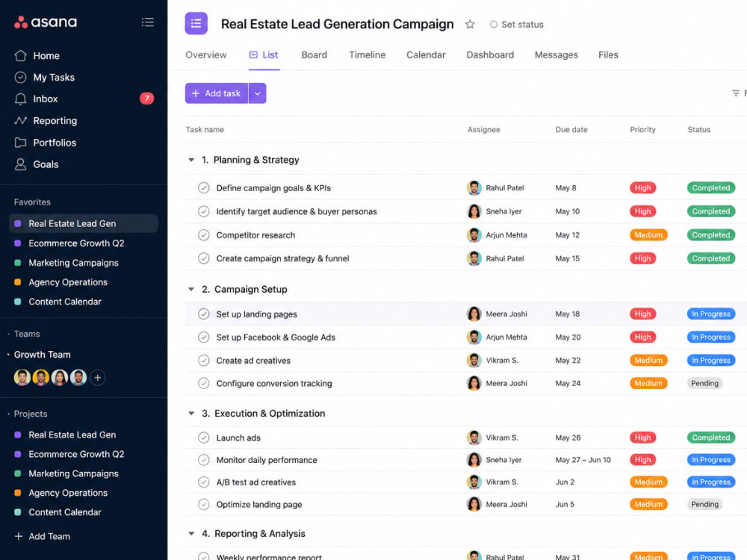
Task: Click Rahul Patel avatar on Define campaign goals
Action: point(474,187)
